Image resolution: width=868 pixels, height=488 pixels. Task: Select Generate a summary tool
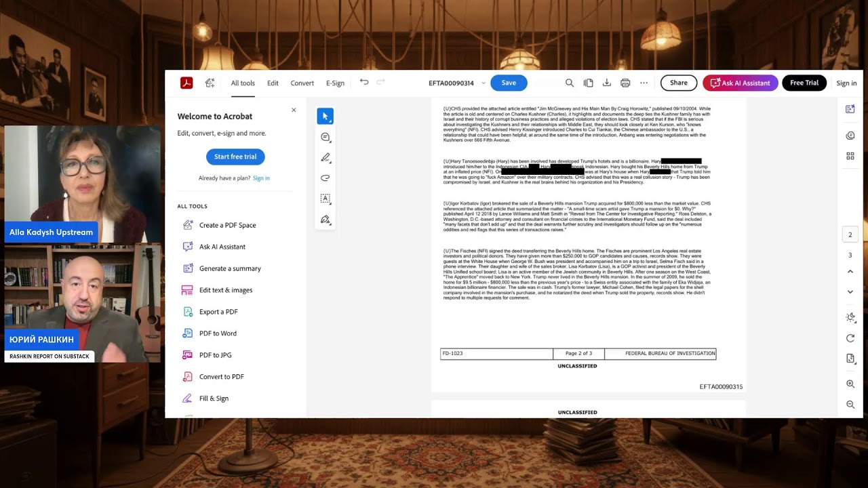click(230, 268)
